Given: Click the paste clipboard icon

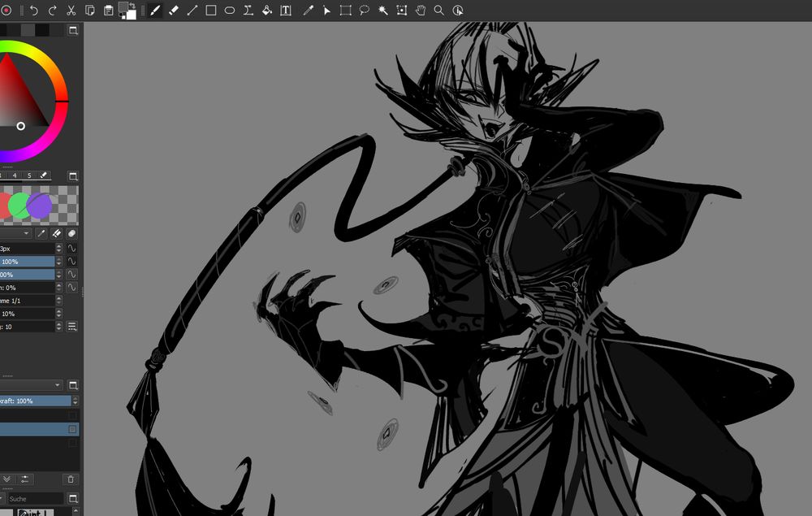Looking at the screenshot, I should tap(108, 11).
